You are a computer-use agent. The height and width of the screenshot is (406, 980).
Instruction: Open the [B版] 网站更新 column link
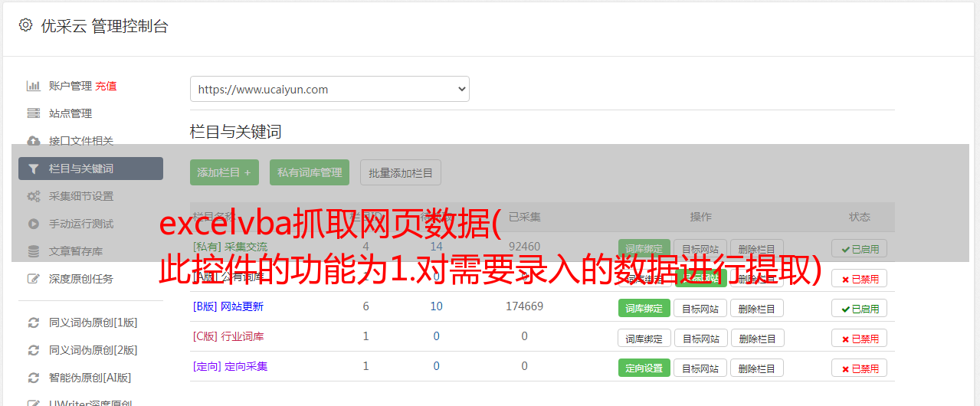tap(228, 306)
